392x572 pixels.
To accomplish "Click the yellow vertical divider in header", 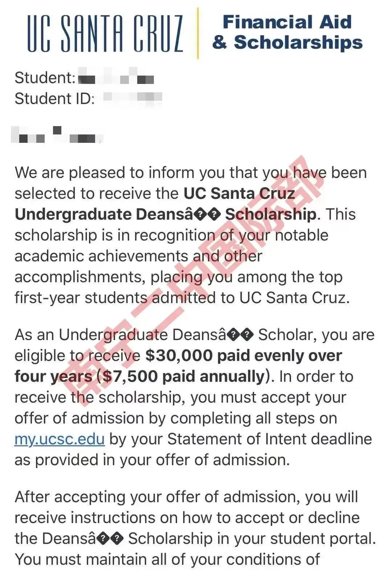I will [198, 33].
